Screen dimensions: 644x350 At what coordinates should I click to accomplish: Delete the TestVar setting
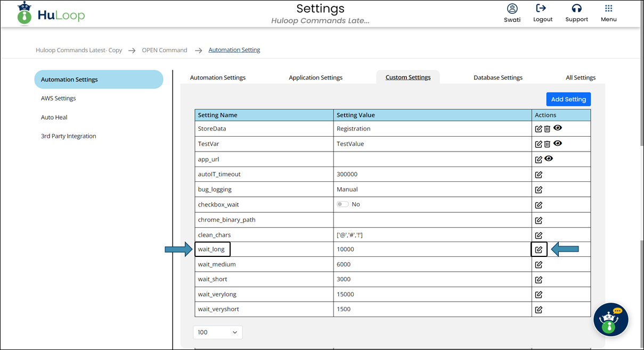pyautogui.click(x=547, y=144)
